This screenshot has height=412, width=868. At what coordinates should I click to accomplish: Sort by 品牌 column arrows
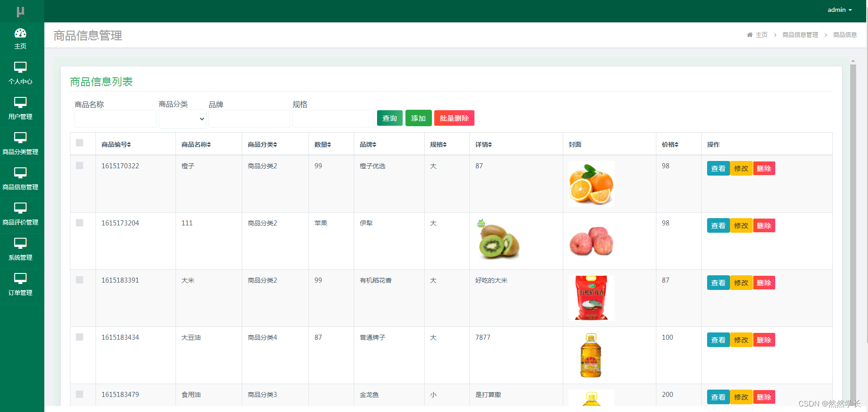(374, 144)
